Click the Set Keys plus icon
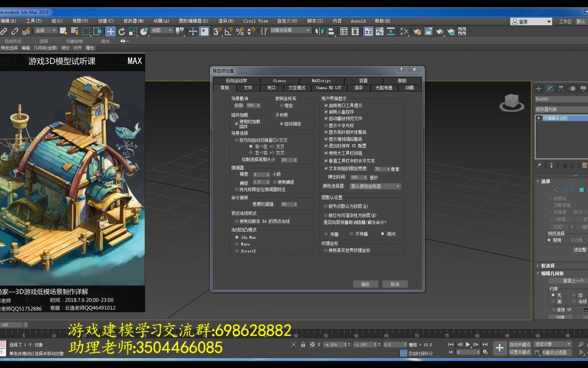Viewport: 588px width, 368px height. (x=500, y=348)
